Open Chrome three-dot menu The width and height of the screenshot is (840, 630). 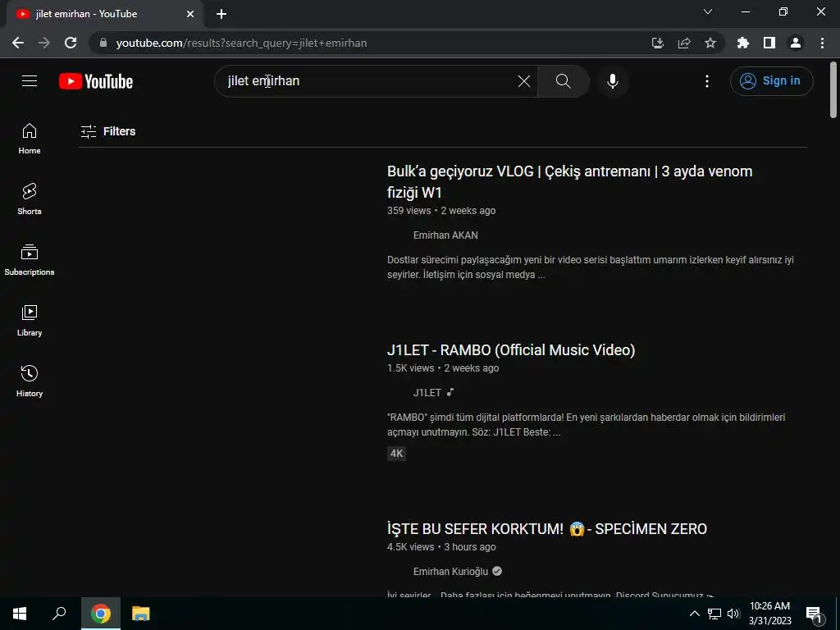(822, 43)
